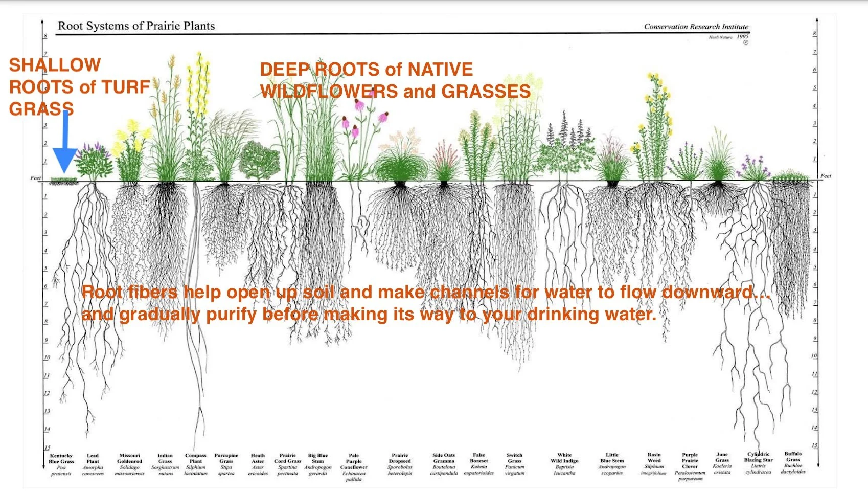The height and width of the screenshot is (492, 868).
Task: Select the "Kentucky Blue Grass" plant label
Action: [61, 459]
